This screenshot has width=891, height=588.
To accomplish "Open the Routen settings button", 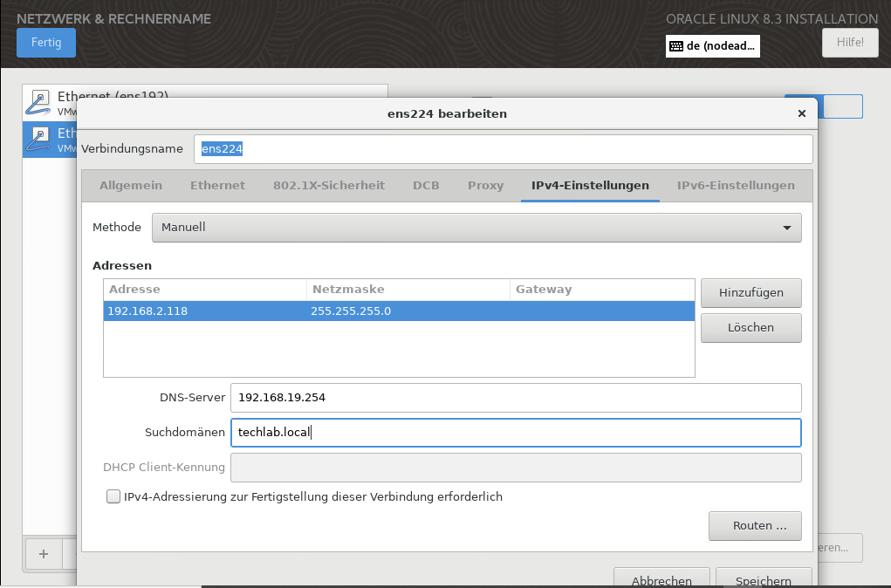I will click(x=754, y=526).
